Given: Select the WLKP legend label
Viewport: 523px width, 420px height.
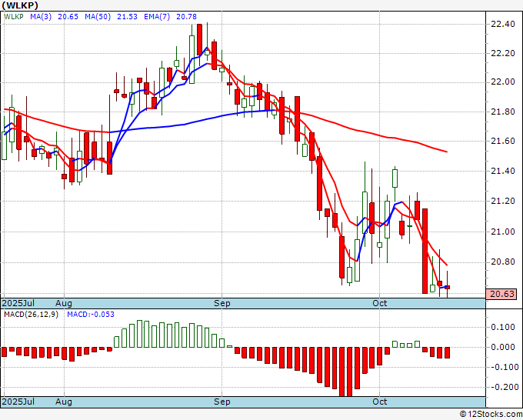Looking at the screenshot, I should click(14, 17).
